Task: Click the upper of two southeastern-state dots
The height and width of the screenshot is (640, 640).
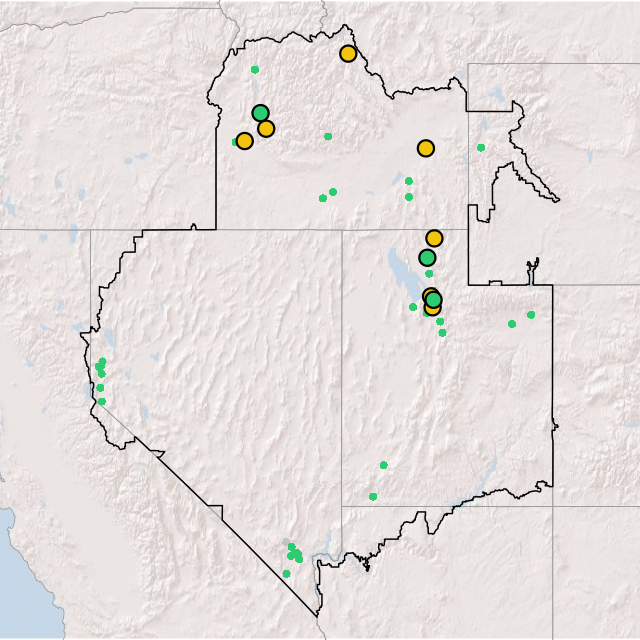Action: [384, 465]
